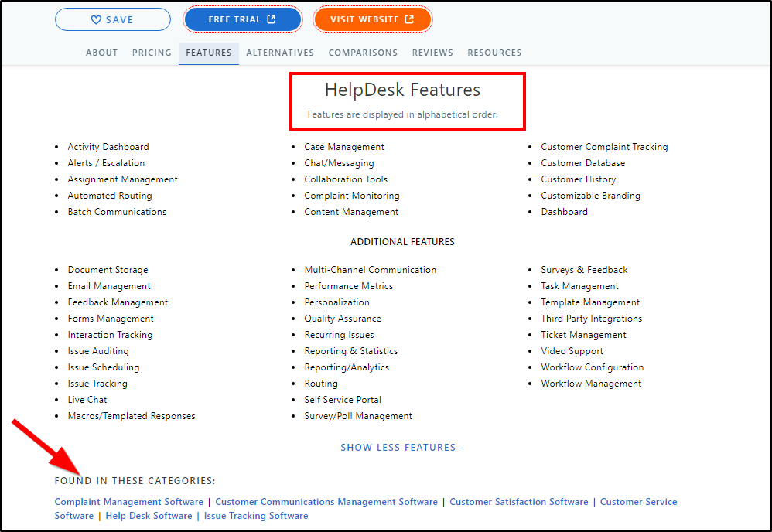The height and width of the screenshot is (532, 772).
Task: Open Complaint Management Software category link
Action: click(x=128, y=502)
